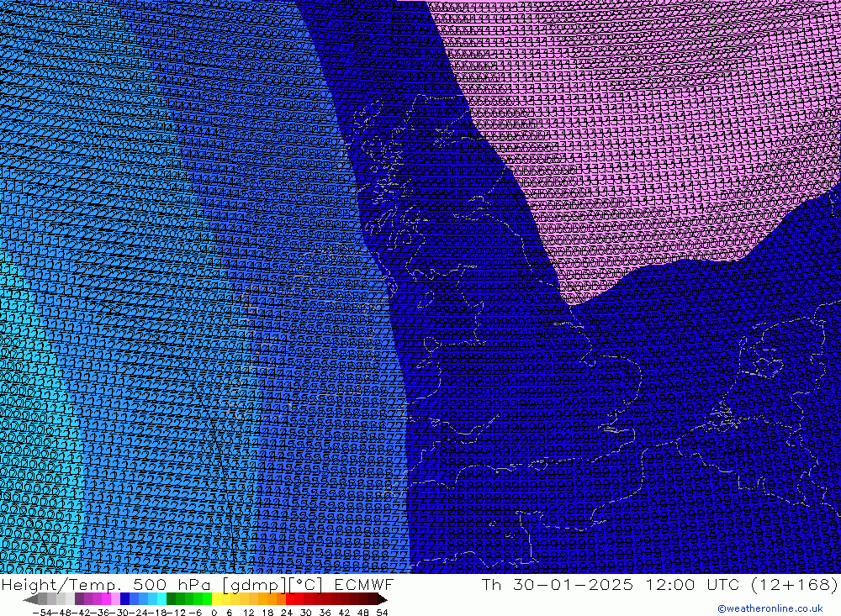Click the '24' label under the color scale
Screen dimensions: 841x616
(287, 613)
